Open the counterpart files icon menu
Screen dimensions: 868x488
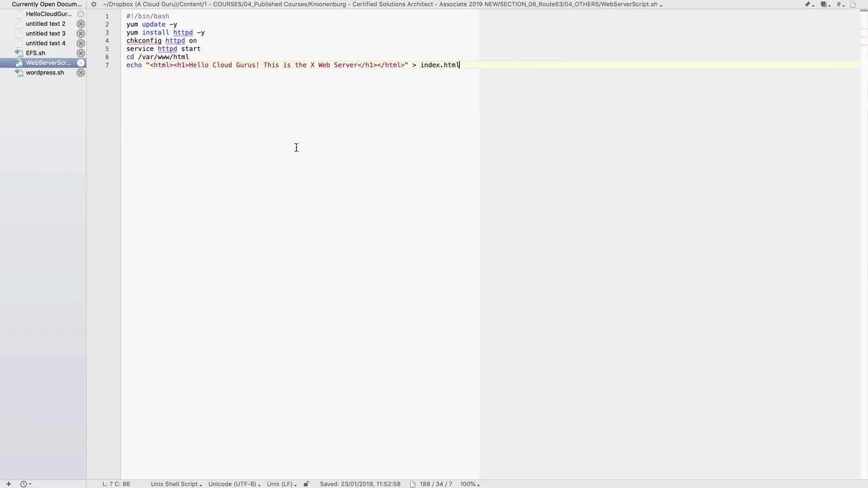pyautogui.click(x=824, y=5)
